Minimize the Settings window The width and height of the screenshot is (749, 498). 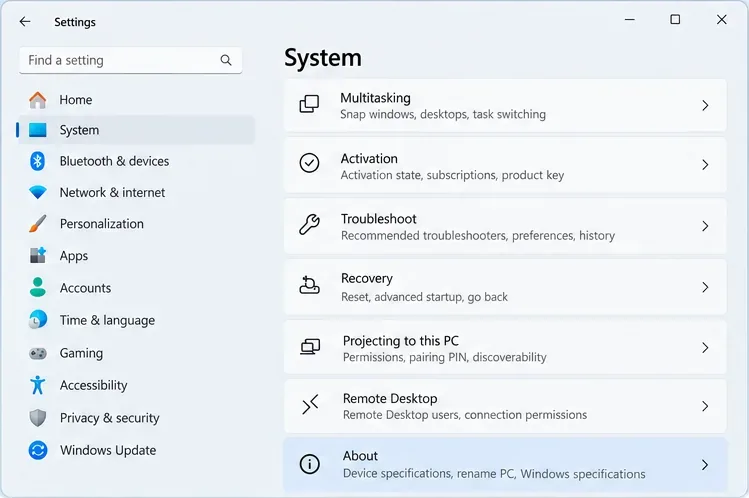click(x=630, y=20)
